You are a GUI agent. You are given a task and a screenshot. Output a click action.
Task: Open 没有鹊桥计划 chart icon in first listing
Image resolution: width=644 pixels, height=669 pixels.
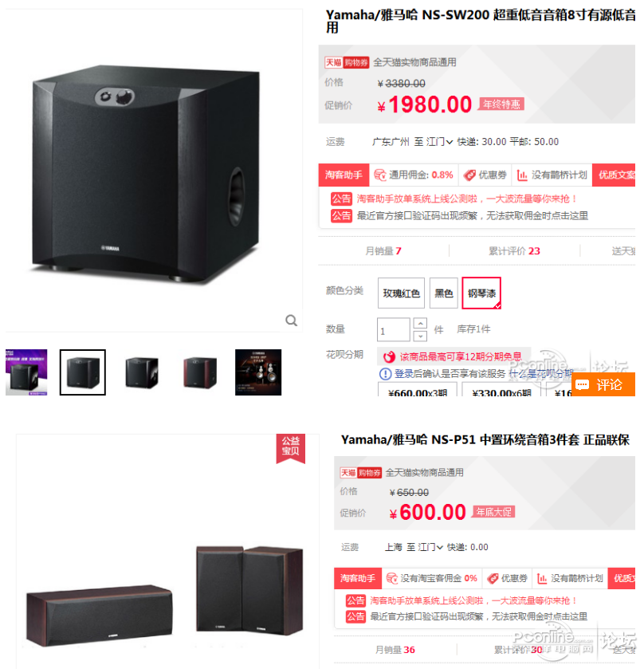coord(522,175)
